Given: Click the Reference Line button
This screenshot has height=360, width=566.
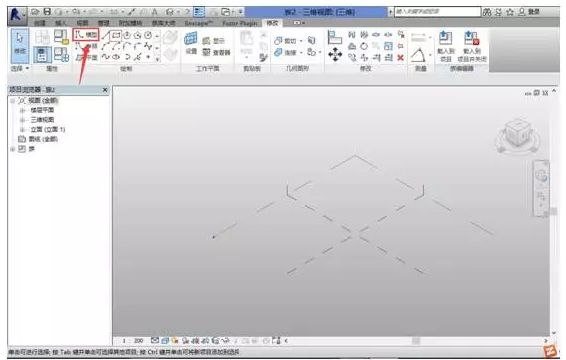Looking at the screenshot, I should pos(86,46).
